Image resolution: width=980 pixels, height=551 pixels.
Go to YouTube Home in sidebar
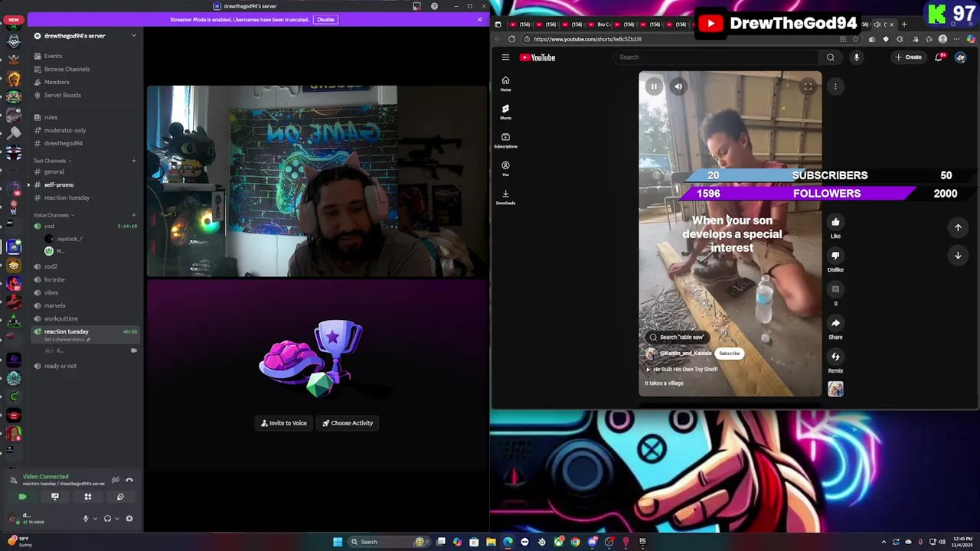pos(505,83)
